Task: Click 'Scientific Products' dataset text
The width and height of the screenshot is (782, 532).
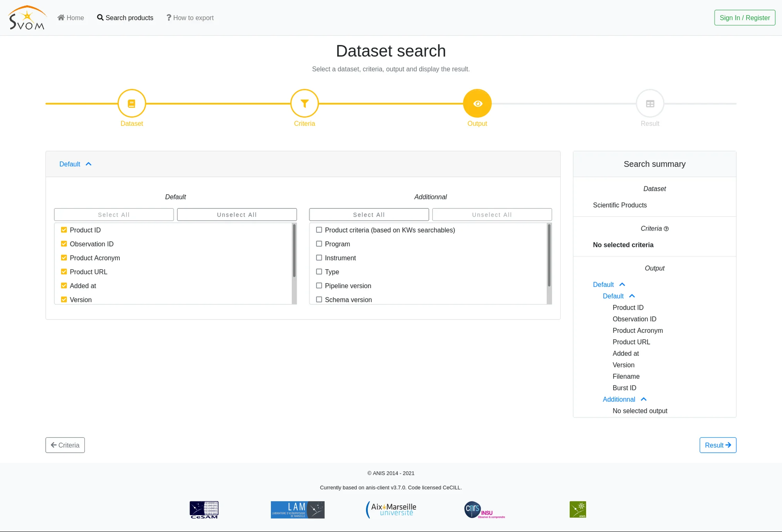Action: [620, 205]
